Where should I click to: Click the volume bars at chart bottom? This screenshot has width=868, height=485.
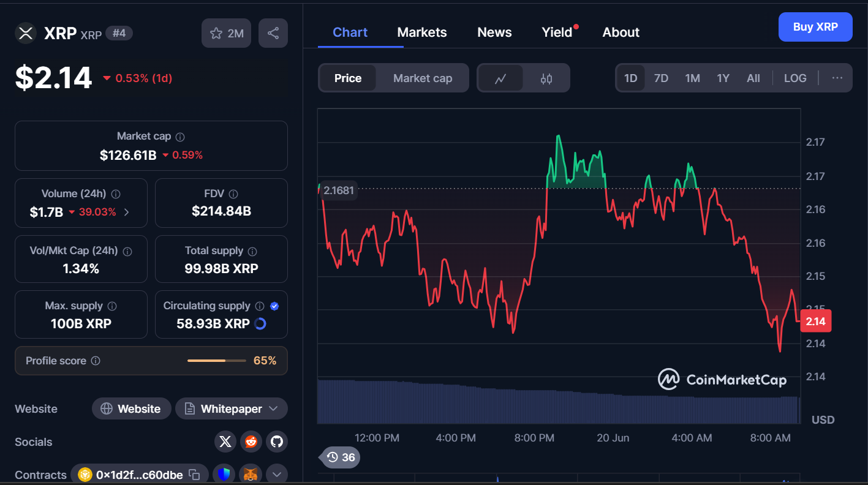click(x=559, y=402)
